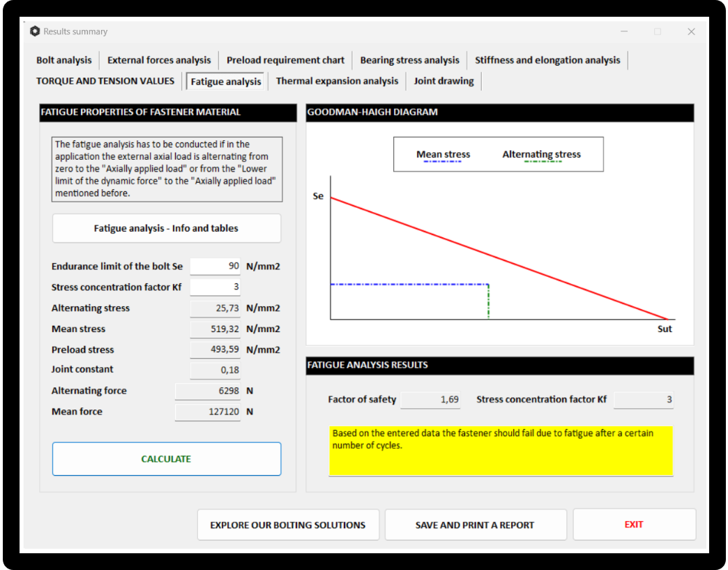This screenshot has width=728, height=570.
Task: Click the yellow fatigue failure message box
Action: point(501,451)
